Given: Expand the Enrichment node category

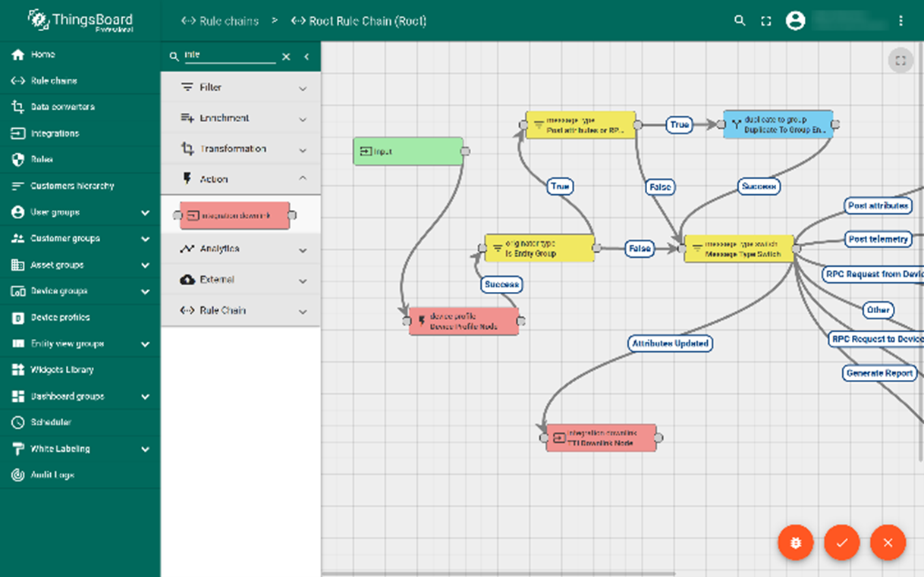Looking at the screenshot, I should [x=240, y=118].
